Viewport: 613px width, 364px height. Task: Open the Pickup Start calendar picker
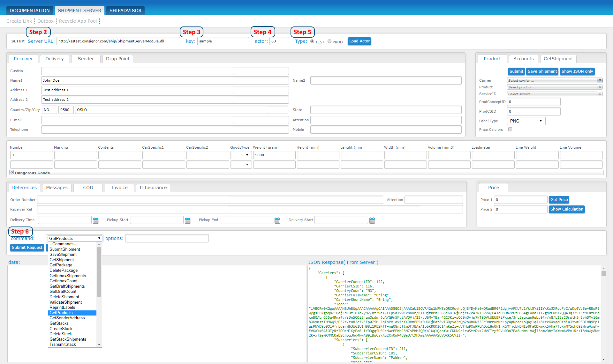pos(187,220)
